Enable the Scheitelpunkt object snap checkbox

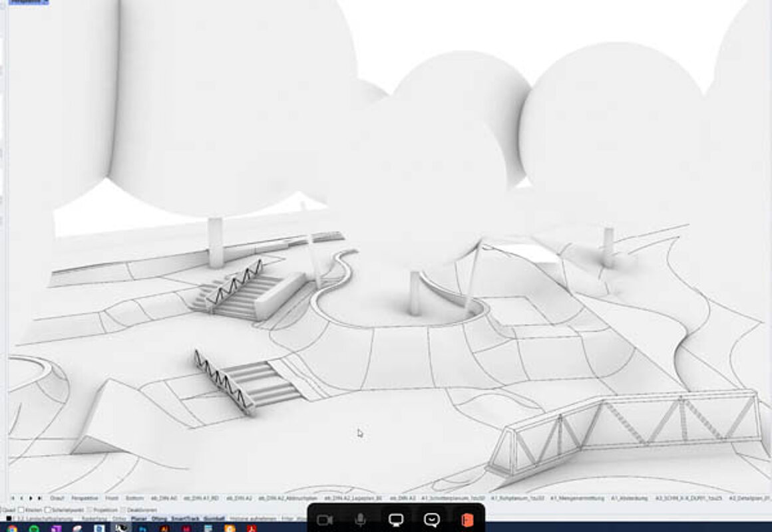[48, 510]
